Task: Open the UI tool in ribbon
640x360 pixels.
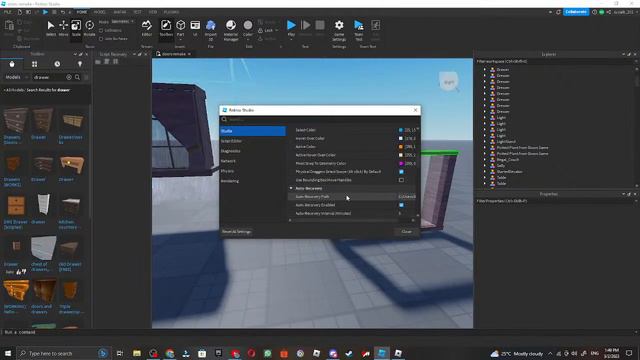Action: 195,28
